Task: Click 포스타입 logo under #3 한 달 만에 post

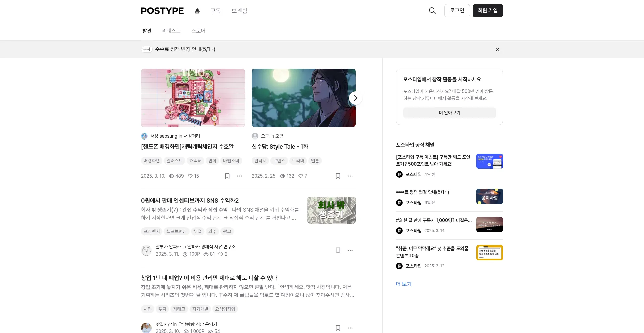Action: (x=399, y=231)
